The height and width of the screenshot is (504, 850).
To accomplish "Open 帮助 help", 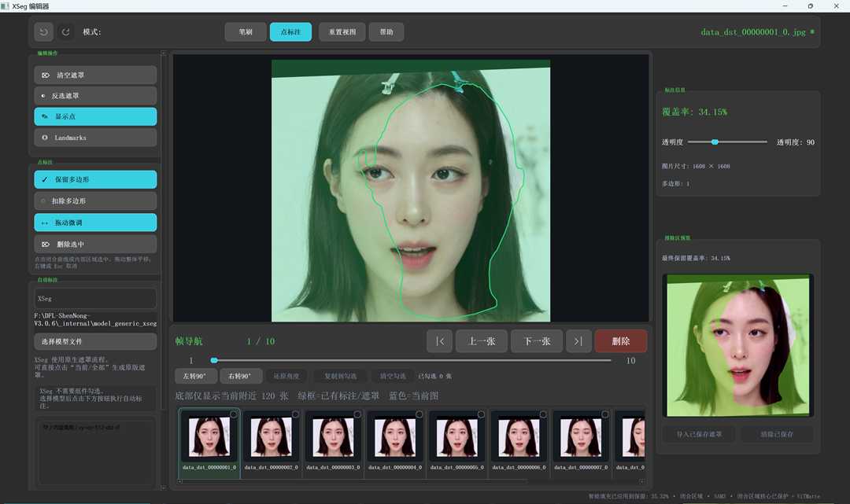I will [386, 32].
